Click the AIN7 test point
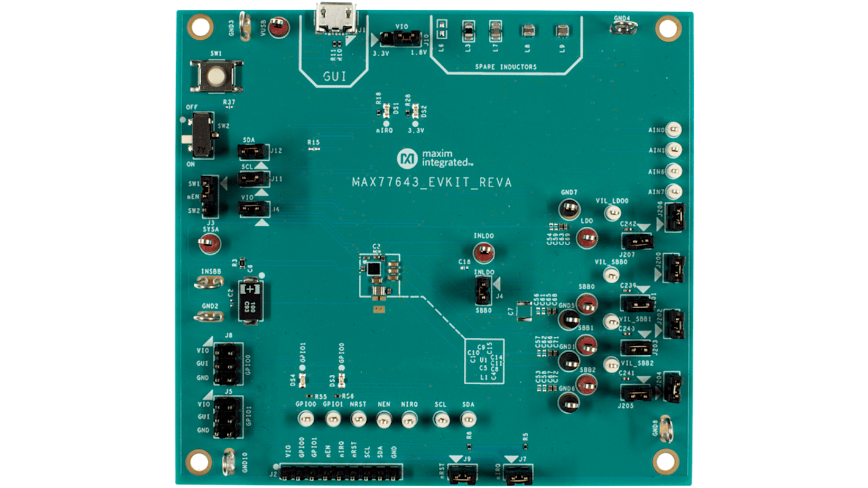 pyautogui.click(x=673, y=191)
